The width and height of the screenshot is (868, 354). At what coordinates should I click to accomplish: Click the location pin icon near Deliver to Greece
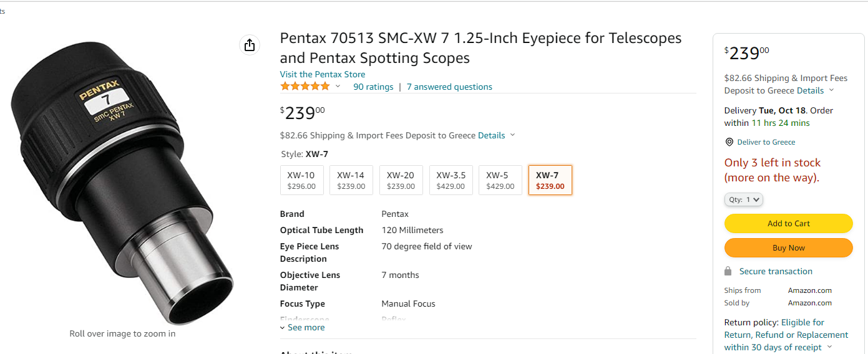729,142
